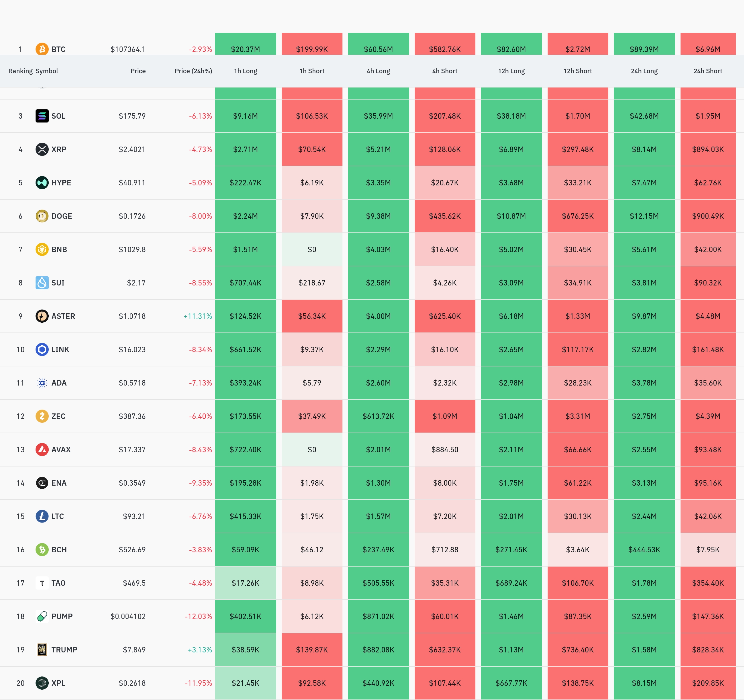Open the PUMP symbol link
The width and height of the screenshot is (744, 700).
[62, 616]
